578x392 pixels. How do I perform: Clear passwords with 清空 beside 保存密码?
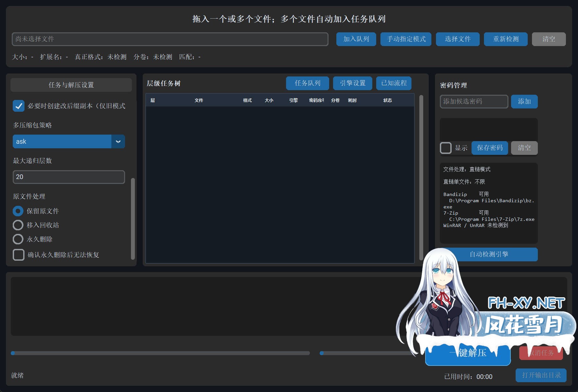point(524,148)
